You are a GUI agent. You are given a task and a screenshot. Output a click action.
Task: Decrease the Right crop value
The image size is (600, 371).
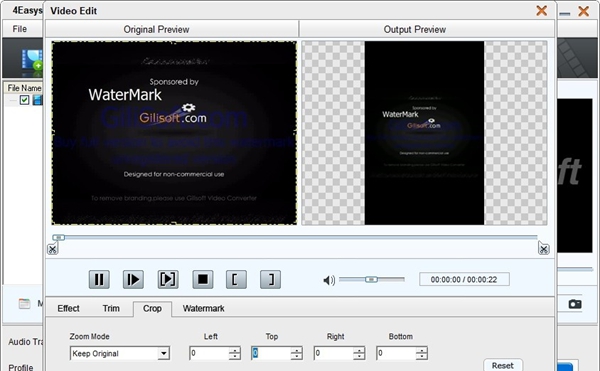pyautogui.click(x=359, y=356)
